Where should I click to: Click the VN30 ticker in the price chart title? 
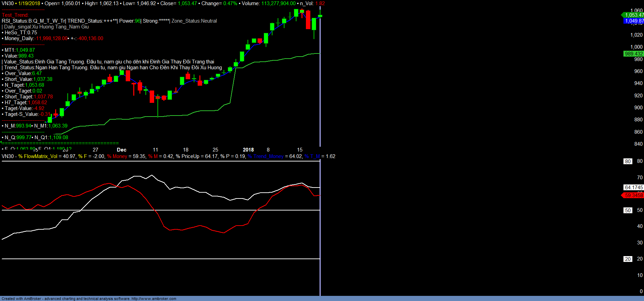[x=8, y=3]
